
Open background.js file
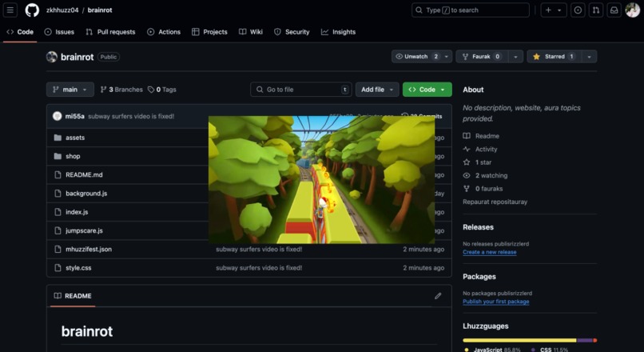point(86,194)
